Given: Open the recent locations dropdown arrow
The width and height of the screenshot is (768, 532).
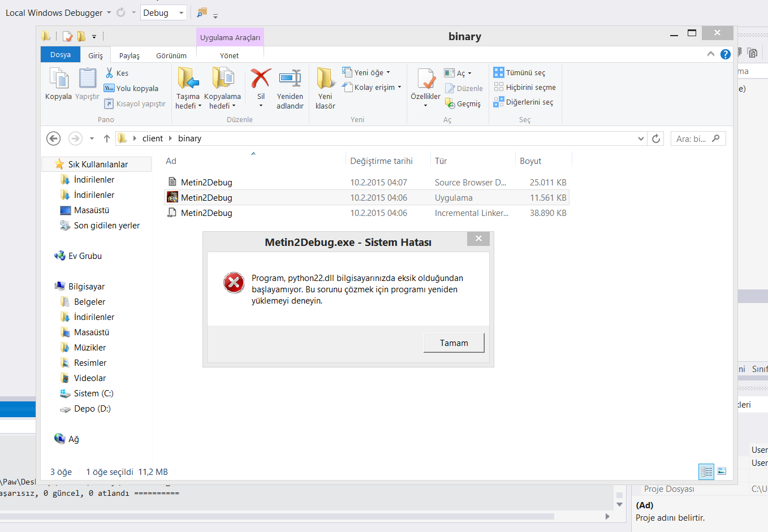Looking at the screenshot, I should point(92,139).
